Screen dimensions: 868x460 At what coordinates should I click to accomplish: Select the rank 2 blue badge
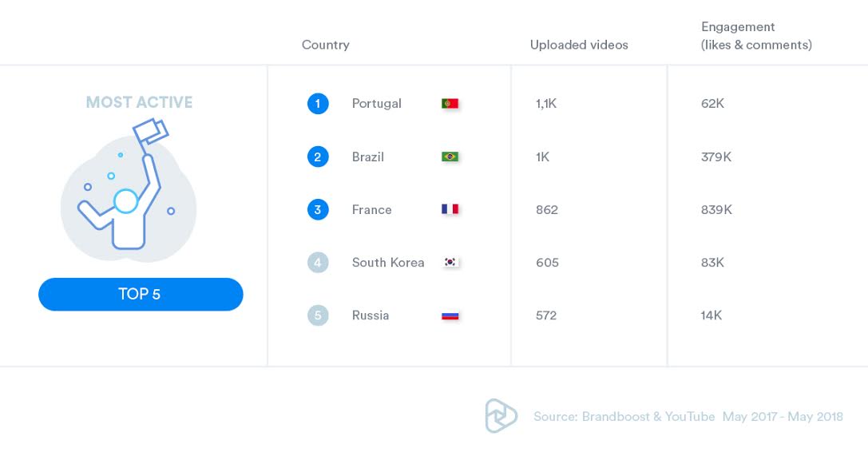pyautogui.click(x=318, y=157)
